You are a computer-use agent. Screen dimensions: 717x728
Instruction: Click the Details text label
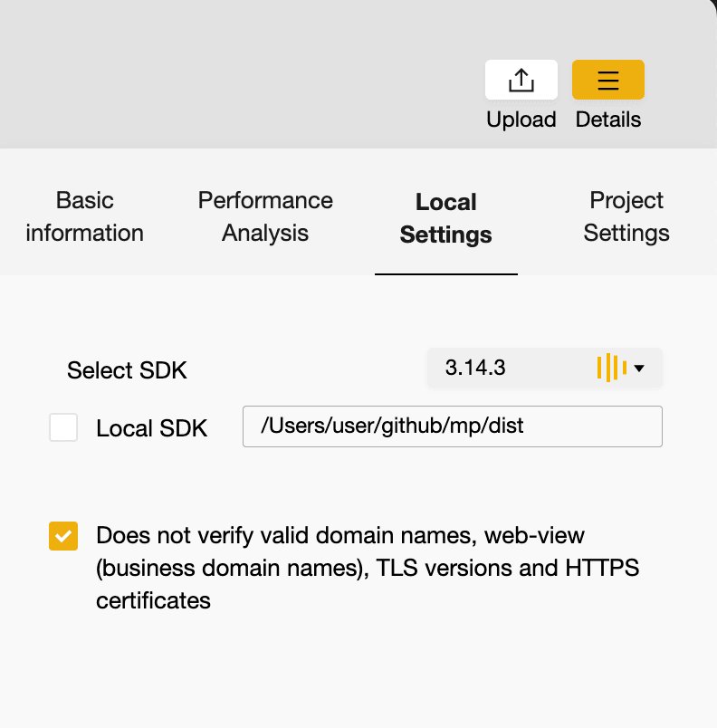(x=608, y=120)
